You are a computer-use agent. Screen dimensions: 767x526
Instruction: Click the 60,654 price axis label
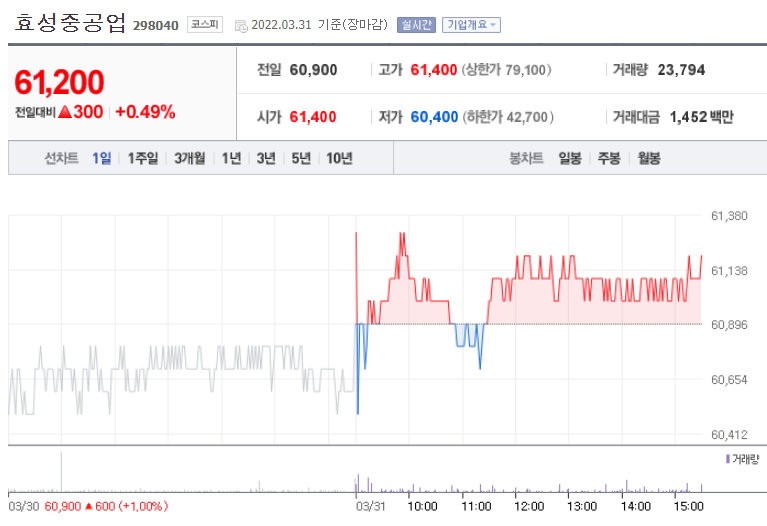tap(729, 380)
